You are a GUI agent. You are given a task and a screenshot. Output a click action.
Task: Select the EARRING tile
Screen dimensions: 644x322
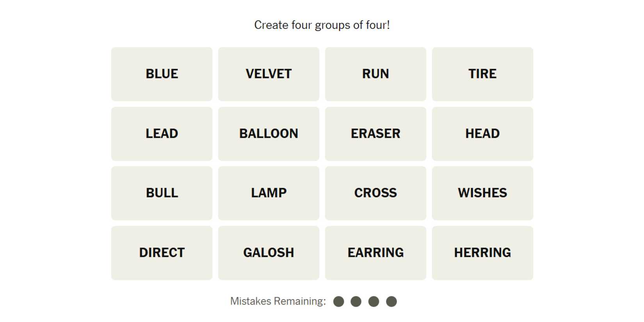pos(375,253)
